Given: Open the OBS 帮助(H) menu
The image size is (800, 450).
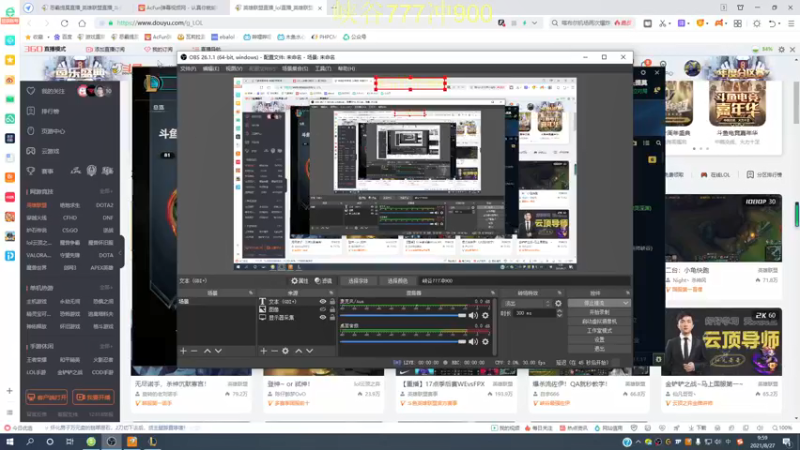Looking at the screenshot, I should coord(346,68).
